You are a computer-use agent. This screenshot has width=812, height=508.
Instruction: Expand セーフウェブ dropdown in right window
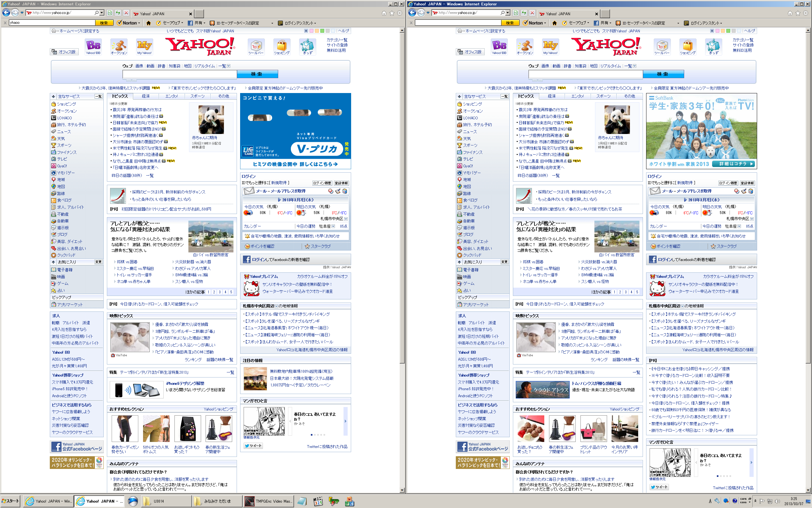pos(588,23)
